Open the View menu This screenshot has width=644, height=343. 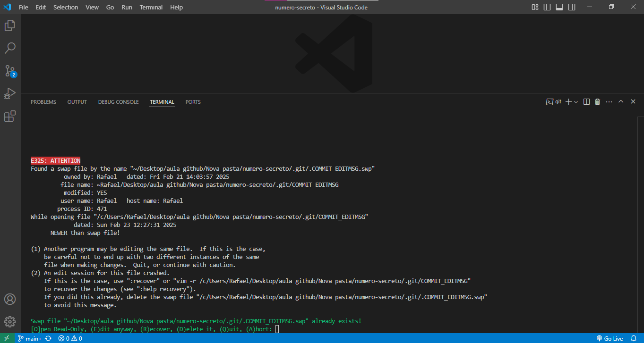92,7
